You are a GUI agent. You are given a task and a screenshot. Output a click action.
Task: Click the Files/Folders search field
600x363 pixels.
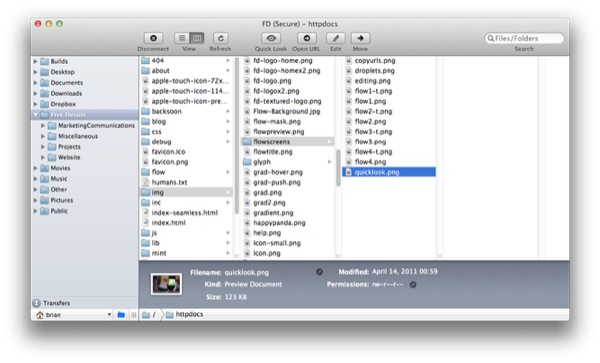524,38
